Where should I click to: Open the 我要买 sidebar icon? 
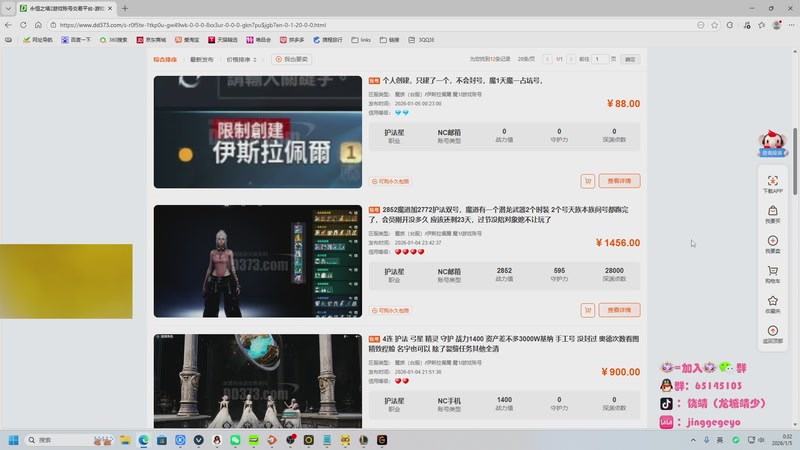772,214
